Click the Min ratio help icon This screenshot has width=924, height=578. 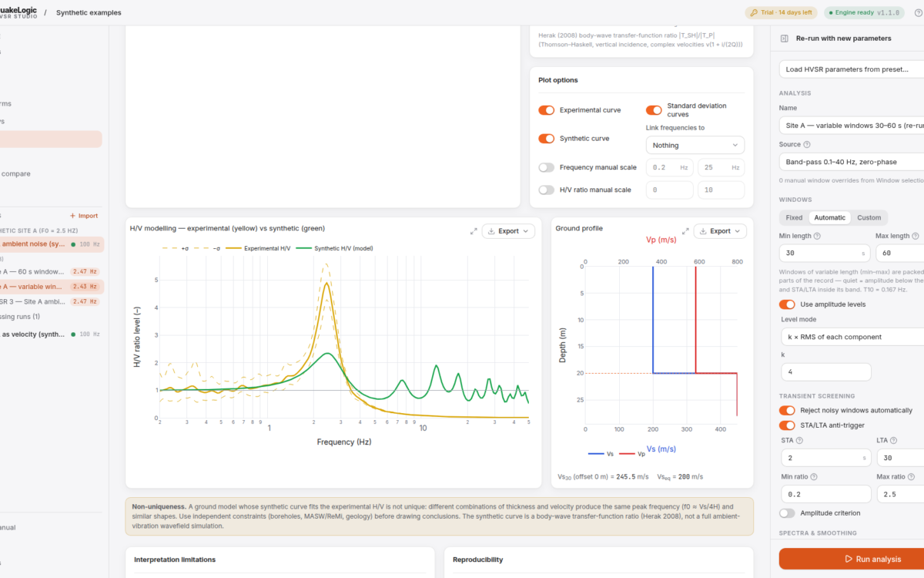(x=814, y=477)
